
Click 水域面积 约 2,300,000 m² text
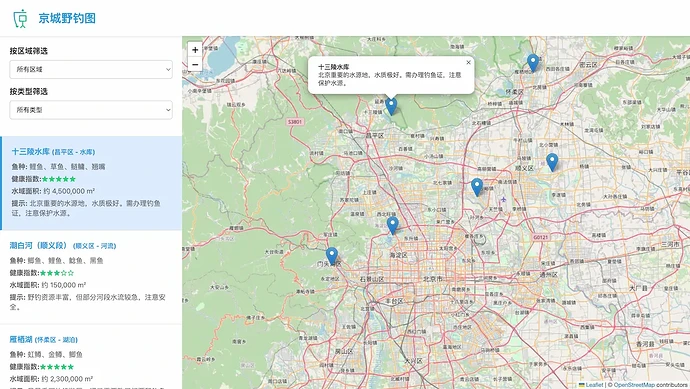pos(51,378)
